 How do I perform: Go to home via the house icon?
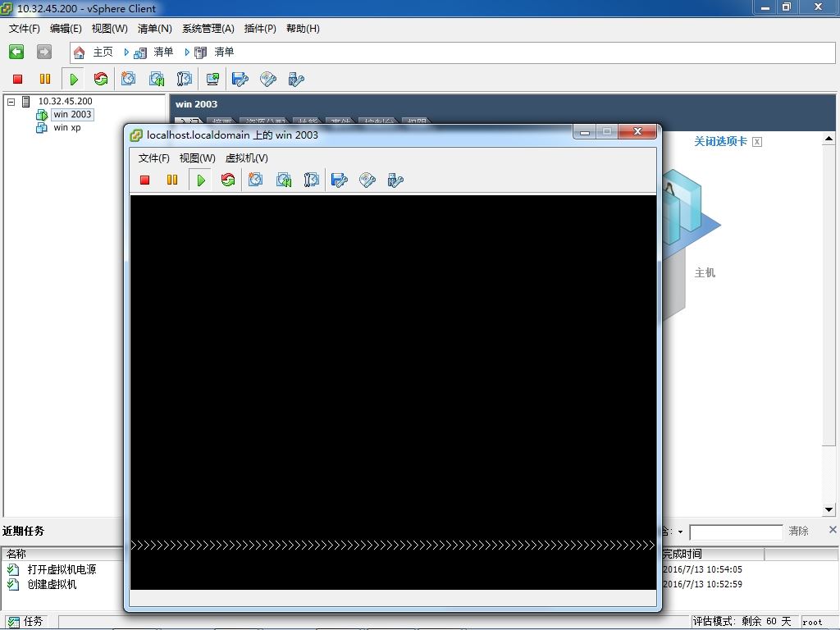(80, 52)
